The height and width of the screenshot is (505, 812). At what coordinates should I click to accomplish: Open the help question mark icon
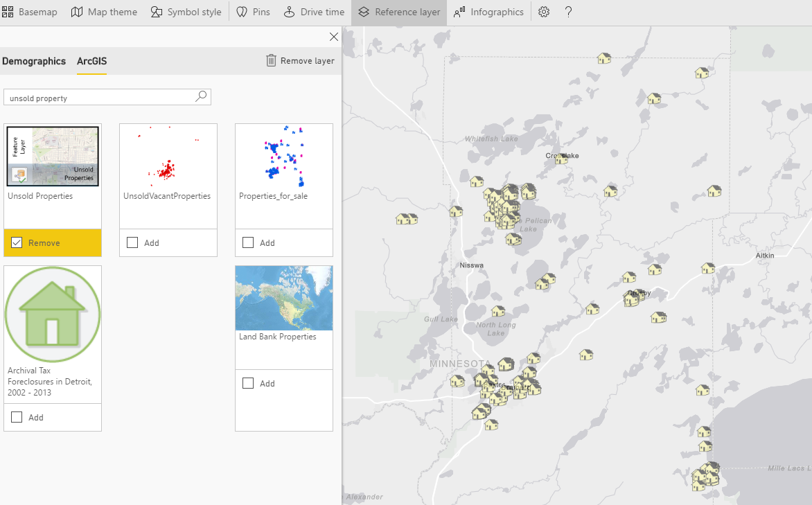(x=568, y=12)
